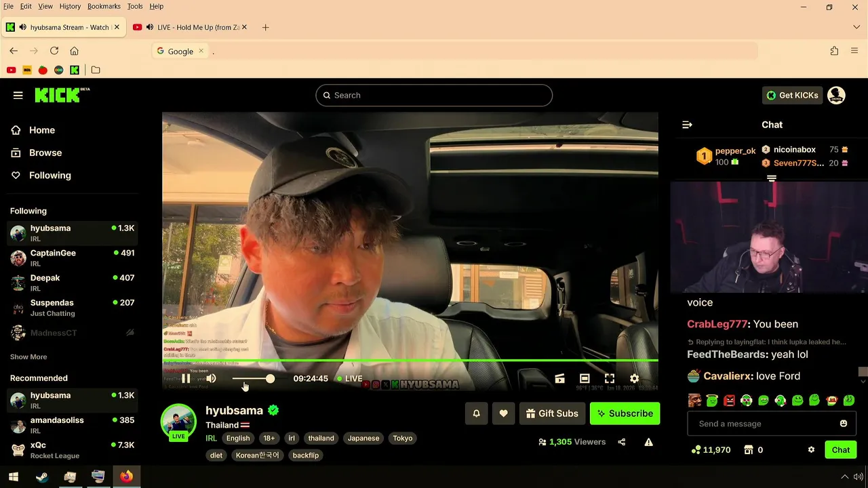The height and width of the screenshot is (488, 868).
Task: Open the Kick bookmark in bookmarks toolbar
Action: [75, 70]
